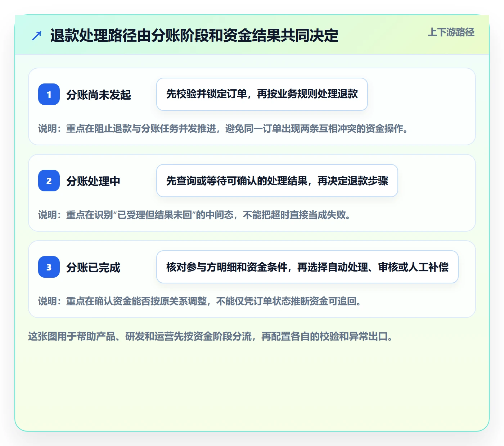The image size is (504, 446).
Task: Select the box 先校验并锁定订单，再按业务规则处理退款
Action: click(262, 94)
